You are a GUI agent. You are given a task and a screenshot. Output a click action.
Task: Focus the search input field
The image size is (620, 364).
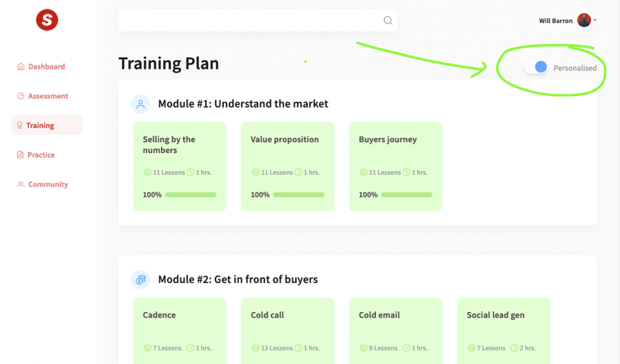pos(249,21)
